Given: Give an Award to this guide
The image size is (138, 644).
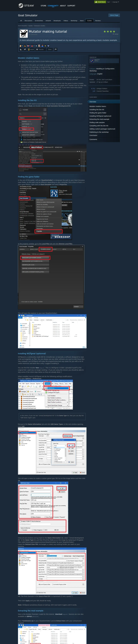Looking at the screenshot, I should click(x=31, y=49).
